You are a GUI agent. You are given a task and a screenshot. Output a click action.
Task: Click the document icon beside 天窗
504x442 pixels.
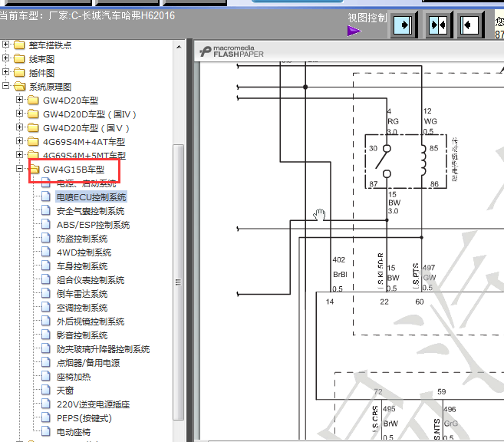pyautogui.click(x=45, y=390)
